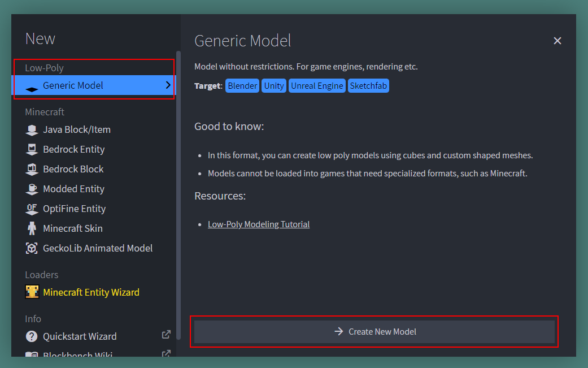Open the Low-Poly Modeling Tutorial link
Image resolution: width=588 pixels, height=368 pixels.
[x=259, y=224]
